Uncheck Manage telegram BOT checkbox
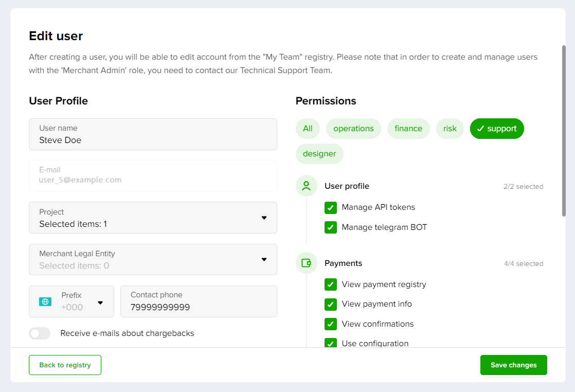This screenshot has height=392, width=575. coord(330,227)
